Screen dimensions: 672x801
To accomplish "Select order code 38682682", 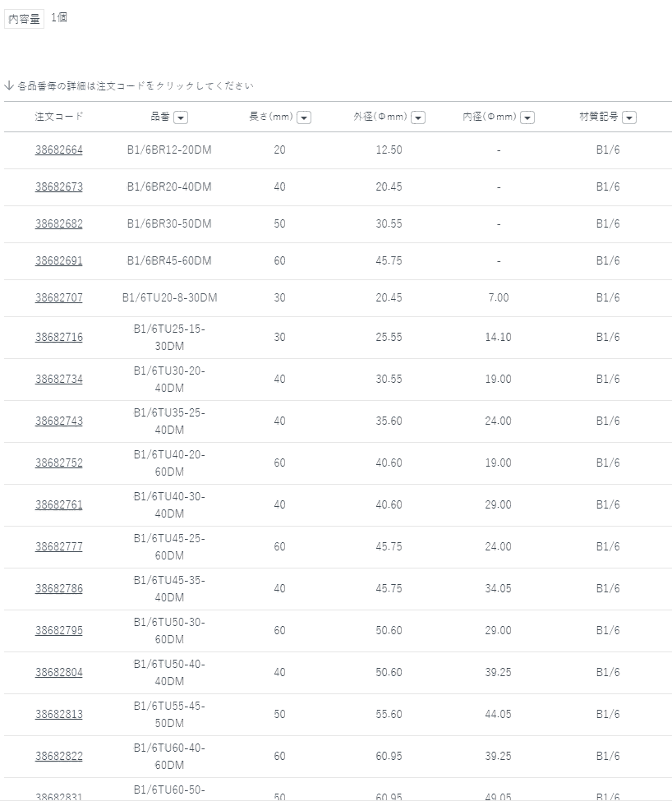I will pyautogui.click(x=59, y=223).
